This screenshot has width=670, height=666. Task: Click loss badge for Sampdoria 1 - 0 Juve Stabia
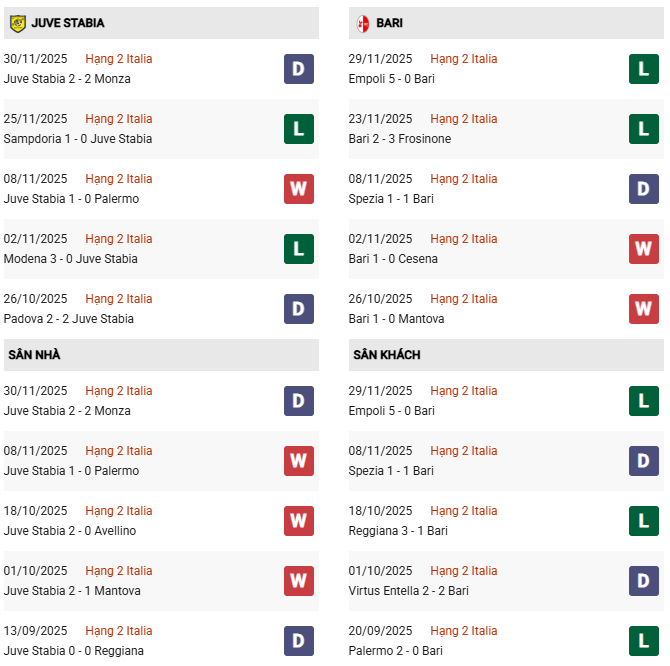tap(298, 129)
